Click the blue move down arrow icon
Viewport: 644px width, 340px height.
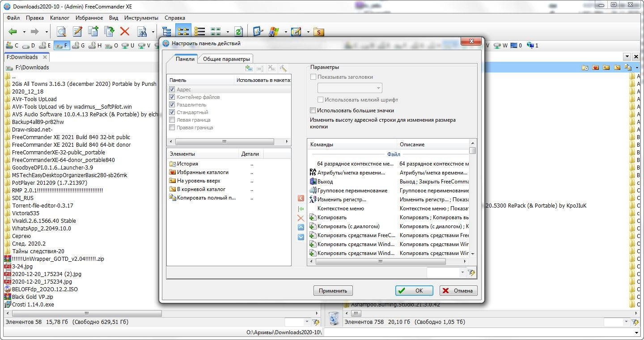(x=301, y=237)
